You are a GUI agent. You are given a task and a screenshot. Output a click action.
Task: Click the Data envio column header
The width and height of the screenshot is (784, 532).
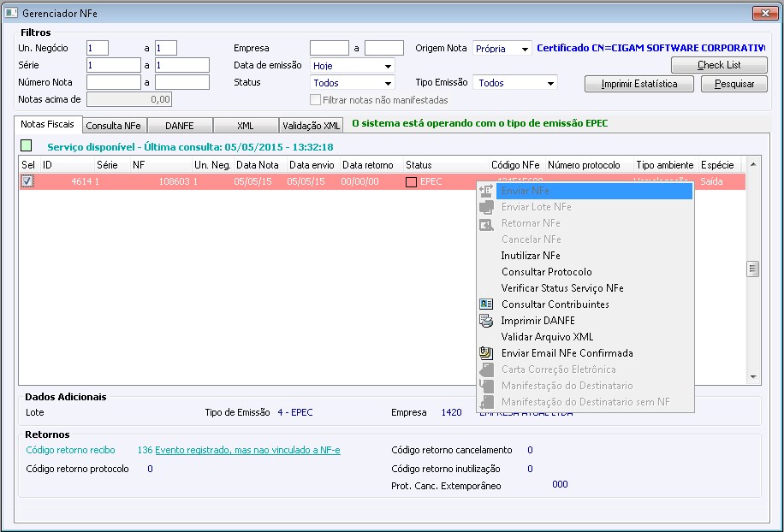(313, 165)
